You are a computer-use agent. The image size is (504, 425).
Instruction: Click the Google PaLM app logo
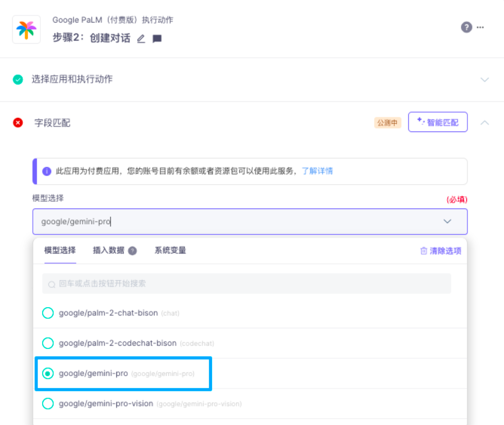click(x=26, y=29)
